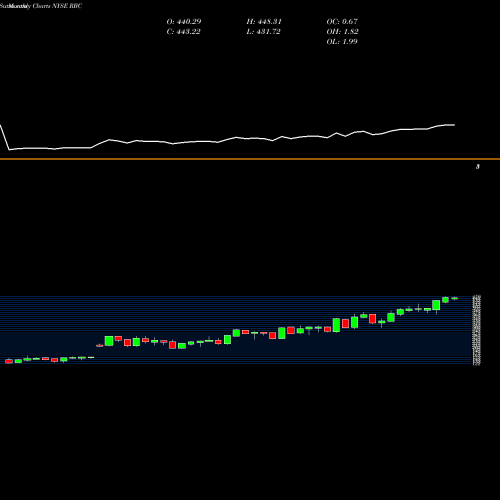
Task: Click the 'OL: 1.99' reading
Action: pos(342,42)
